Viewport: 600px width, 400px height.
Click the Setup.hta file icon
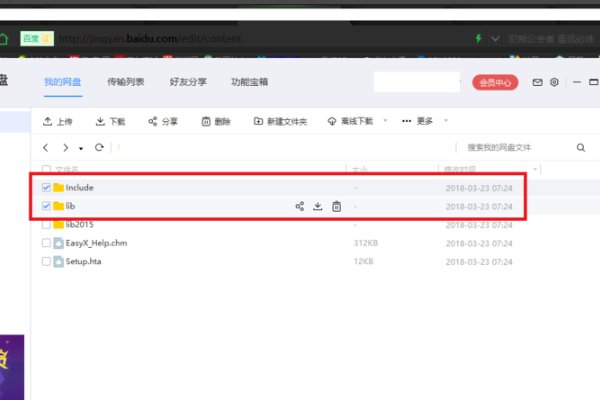click(59, 261)
